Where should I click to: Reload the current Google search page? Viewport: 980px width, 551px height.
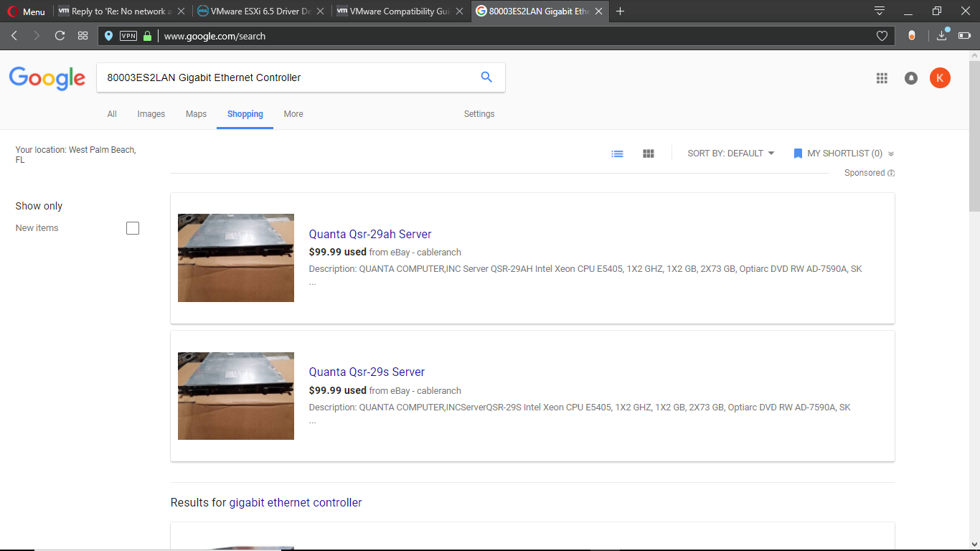click(60, 36)
